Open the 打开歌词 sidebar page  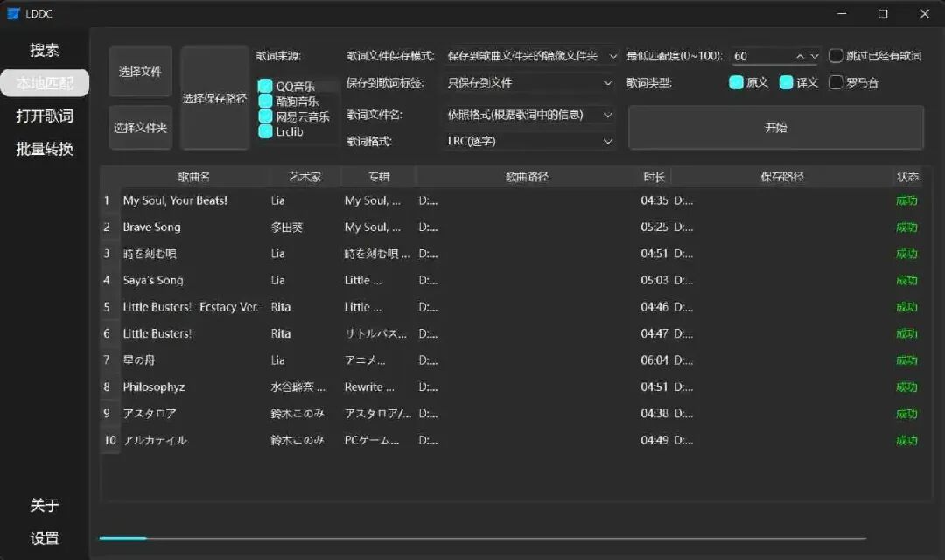pos(45,115)
